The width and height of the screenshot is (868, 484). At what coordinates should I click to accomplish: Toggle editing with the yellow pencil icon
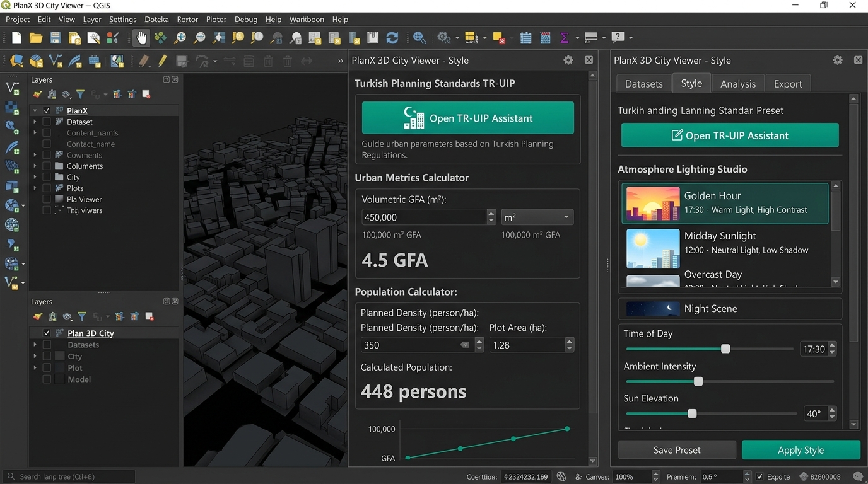coord(162,61)
